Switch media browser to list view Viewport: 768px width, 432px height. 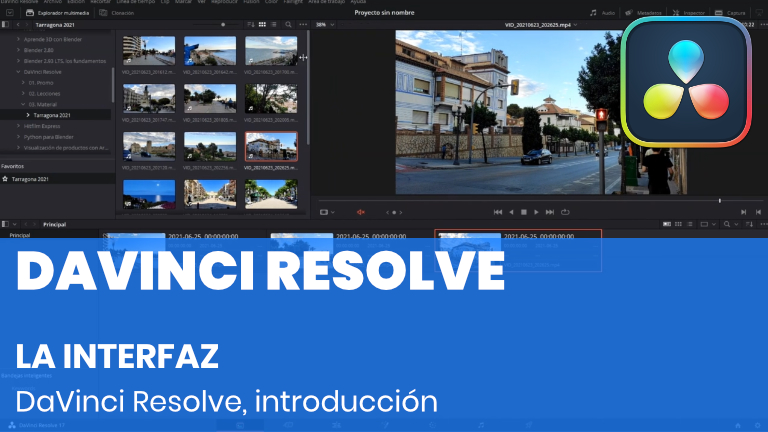point(274,24)
